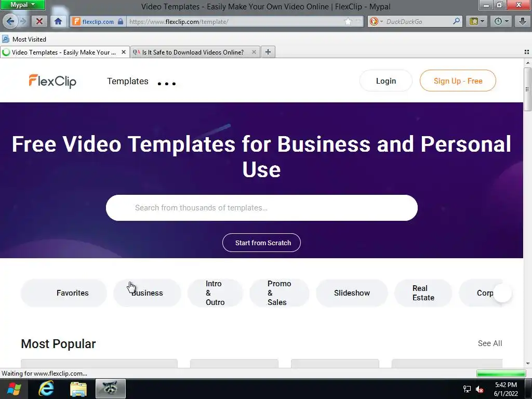Select the Favorites category

[x=64, y=293]
